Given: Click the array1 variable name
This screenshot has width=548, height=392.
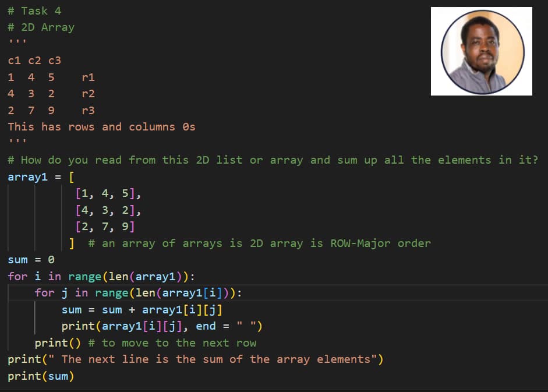Looking at the screenshot, I should [x=27, y=176].
